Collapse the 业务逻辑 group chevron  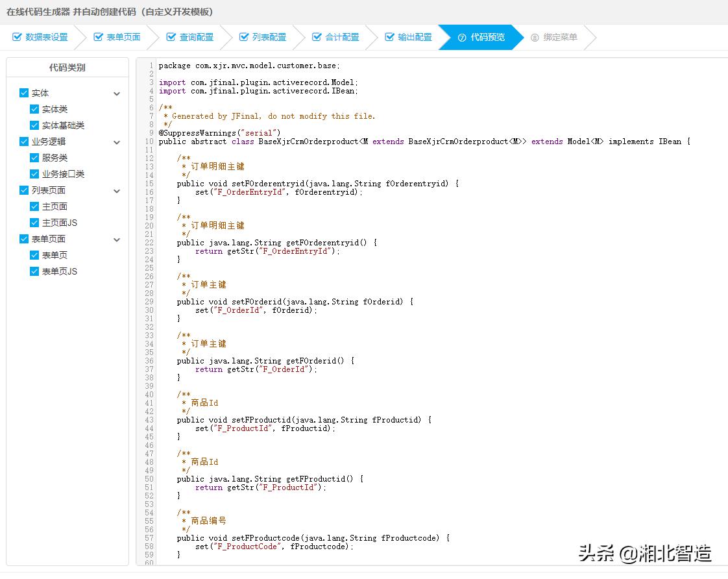pos(117,142)
